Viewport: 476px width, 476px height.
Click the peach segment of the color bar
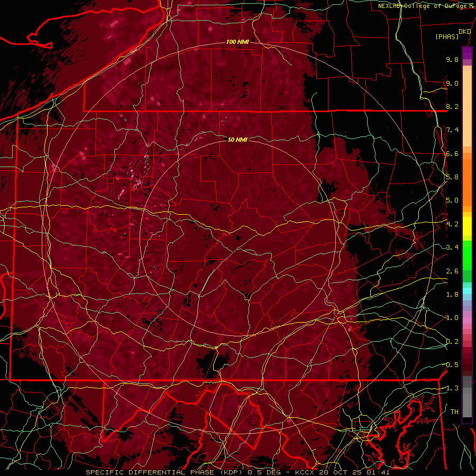467,108
